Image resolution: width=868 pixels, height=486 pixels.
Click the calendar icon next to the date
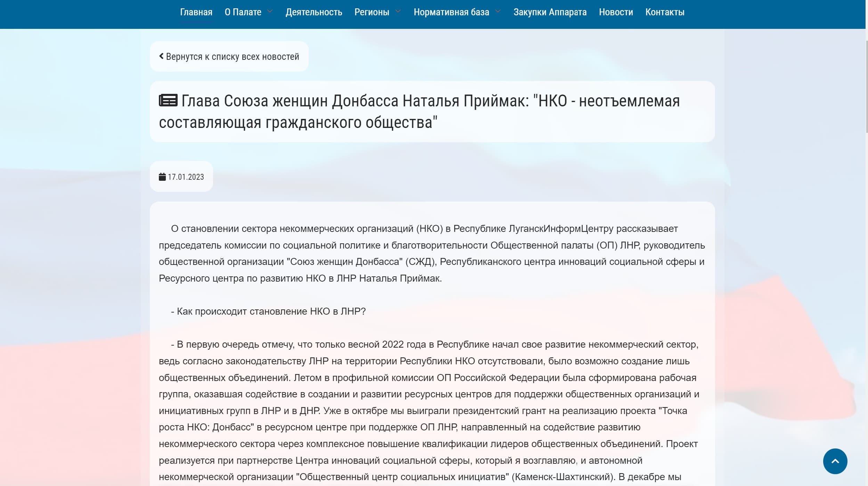point(162,177)
